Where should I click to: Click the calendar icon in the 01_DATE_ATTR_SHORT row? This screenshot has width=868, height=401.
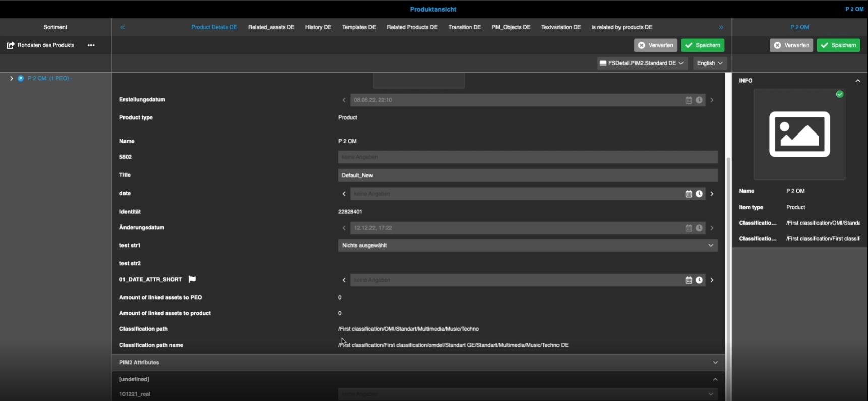click(688, 280)
